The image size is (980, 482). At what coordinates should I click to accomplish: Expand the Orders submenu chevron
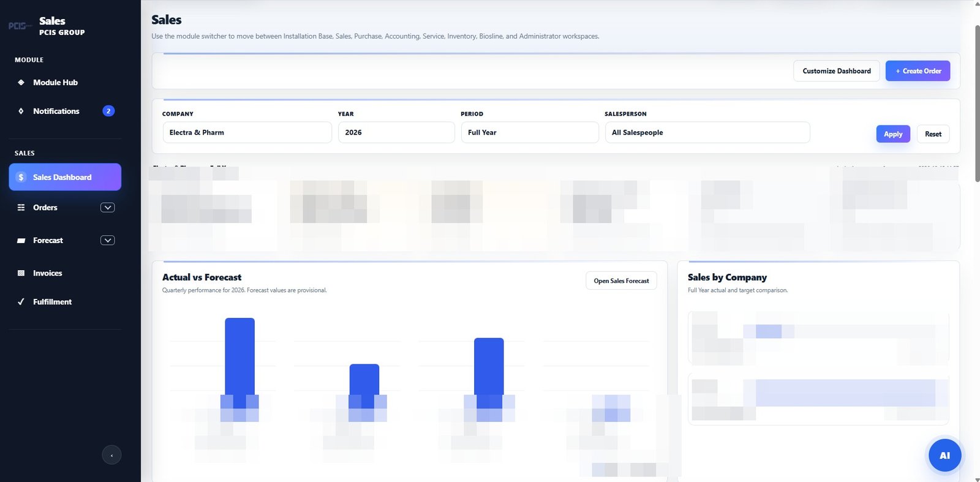(x=107, y=208)
